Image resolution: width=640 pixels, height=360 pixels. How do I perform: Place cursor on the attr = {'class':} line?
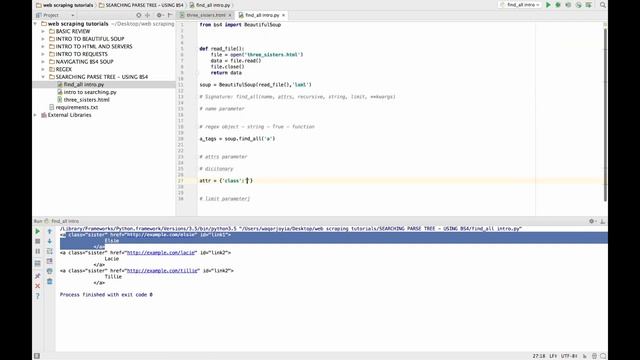226,180
